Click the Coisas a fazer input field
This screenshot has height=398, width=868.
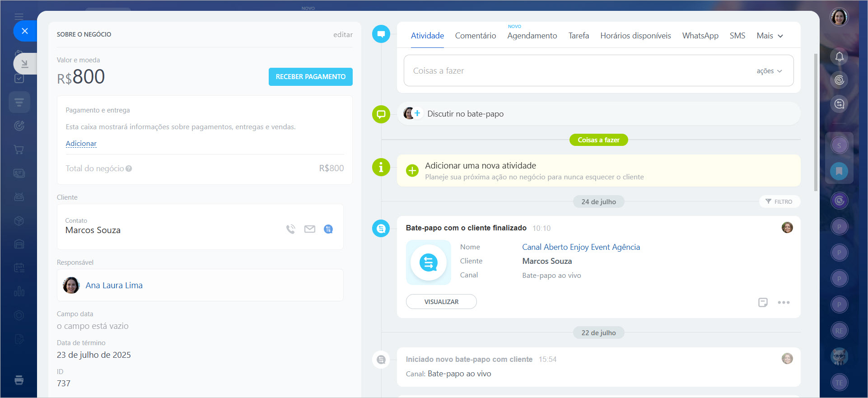coord(598,70)
